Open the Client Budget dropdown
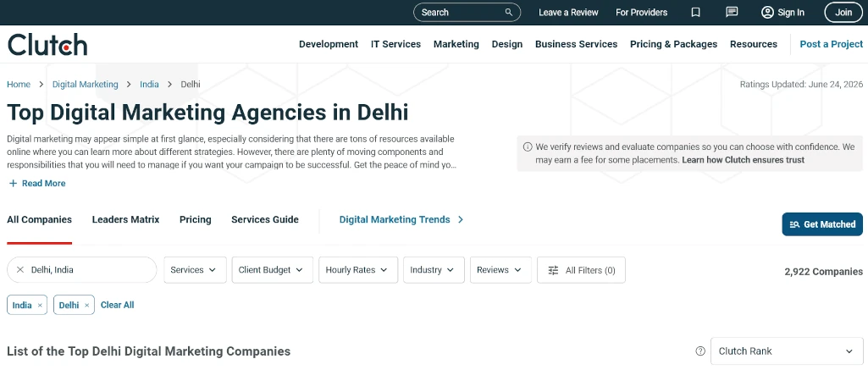Image resolution: width=868 pixels, height=381 pixels. tap(273, 270)
